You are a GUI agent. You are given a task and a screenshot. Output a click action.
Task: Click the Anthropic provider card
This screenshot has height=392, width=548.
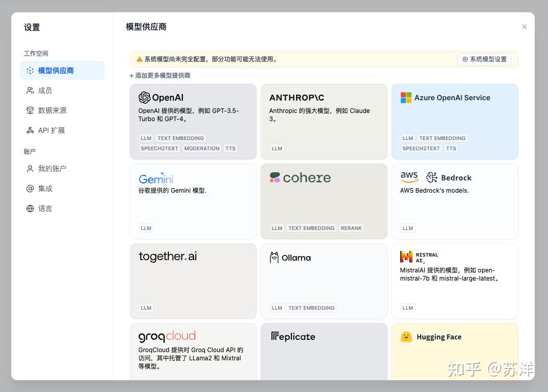324,122
